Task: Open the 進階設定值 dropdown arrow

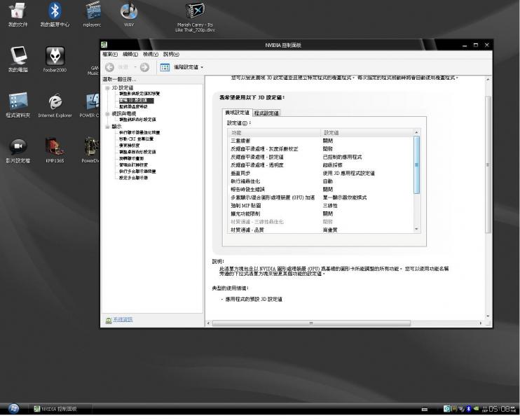Action: click(202, 67)
